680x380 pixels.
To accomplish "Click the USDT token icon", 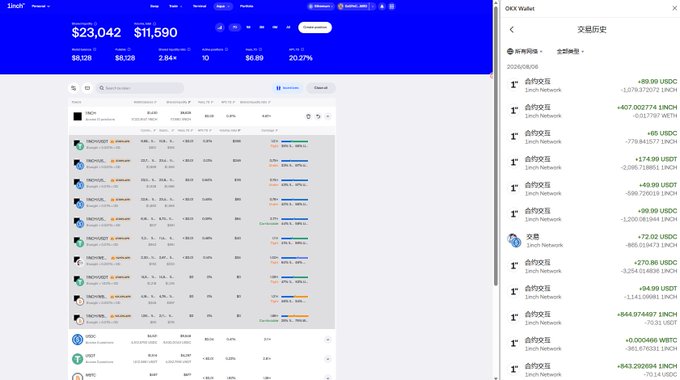I will (78, 359).
